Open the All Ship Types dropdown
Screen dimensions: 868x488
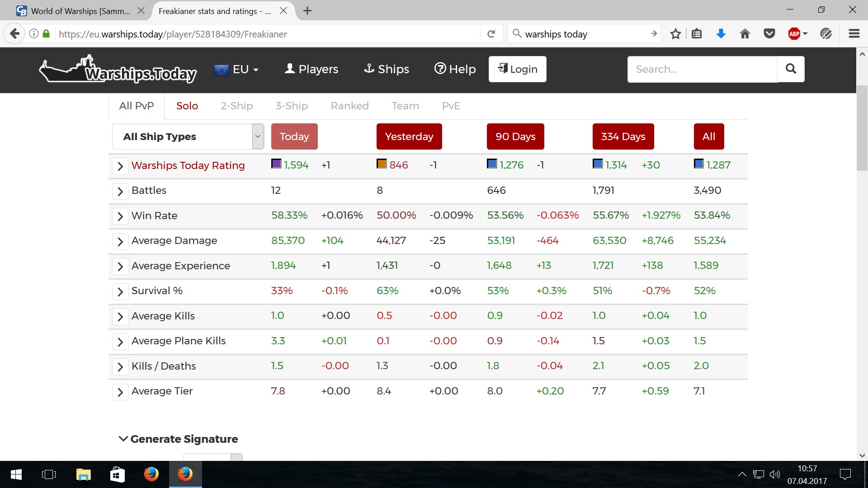coord(188,136)
